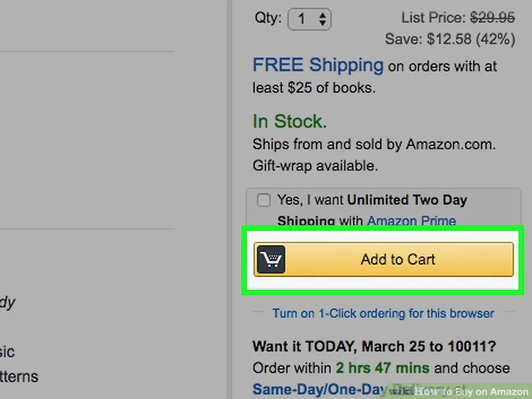Follow the Amazon Prime link

[411, 221]
